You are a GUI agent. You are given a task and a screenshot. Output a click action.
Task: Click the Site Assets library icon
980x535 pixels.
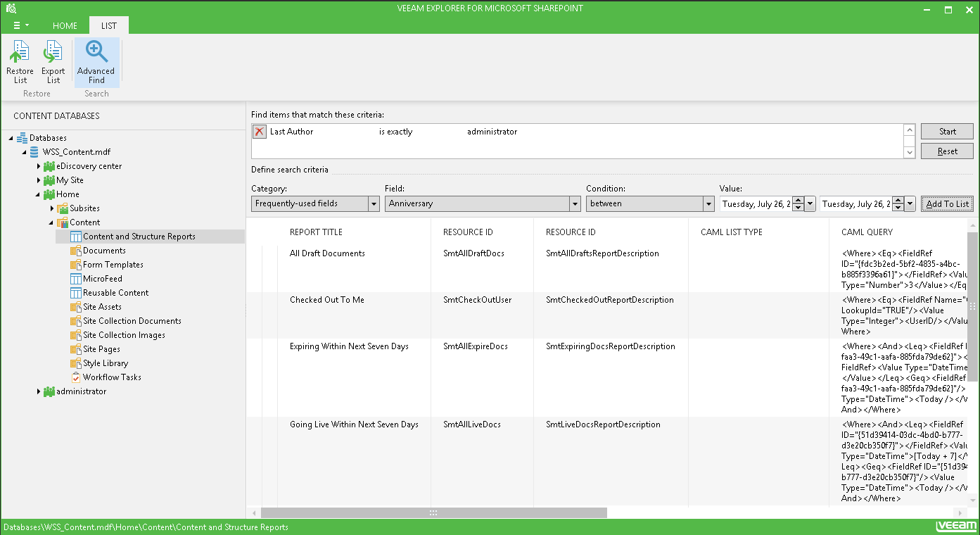click(x=76, y=307)
